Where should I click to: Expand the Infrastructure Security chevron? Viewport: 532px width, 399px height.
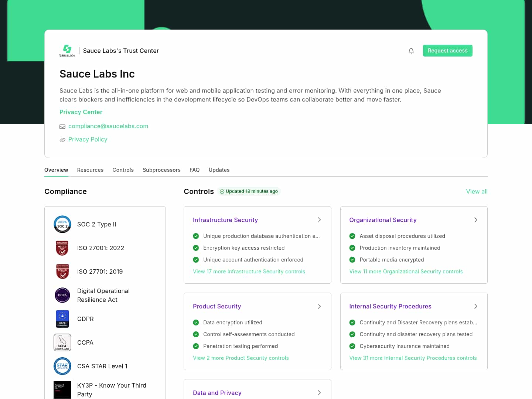pyautogui.click(x=319, y=220)
